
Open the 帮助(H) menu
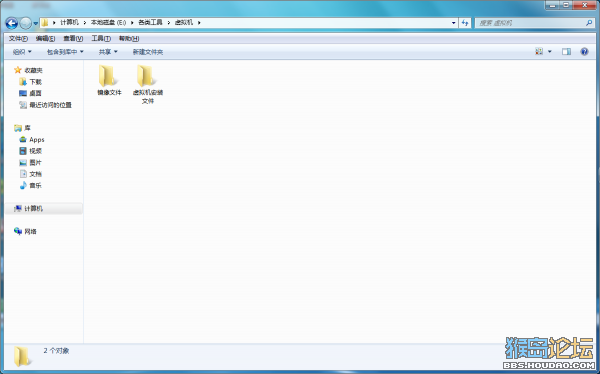point(129,39)
